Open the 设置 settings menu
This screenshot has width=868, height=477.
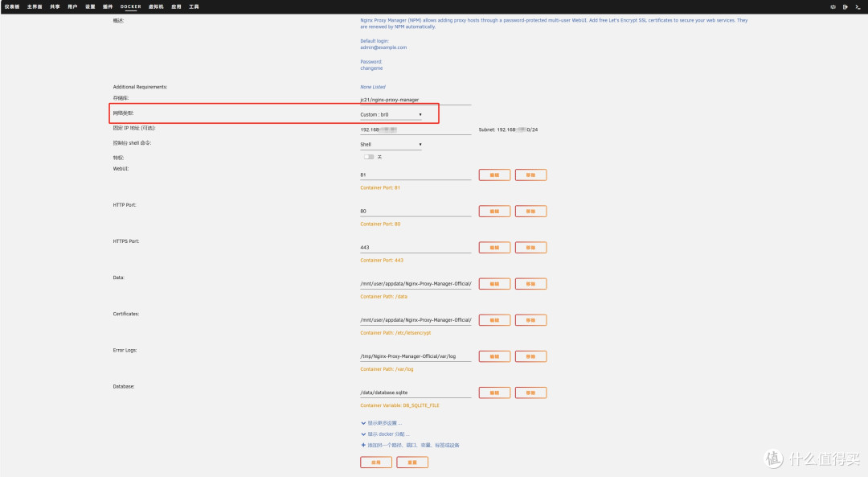tap(90, 6)
